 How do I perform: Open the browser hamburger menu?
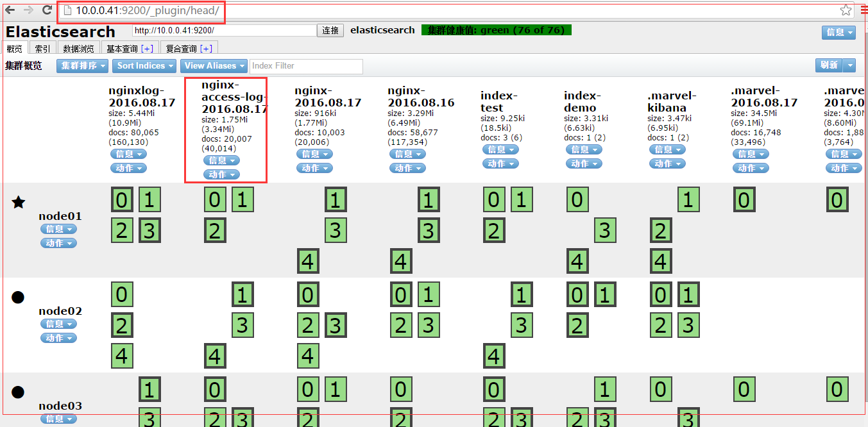(864, 10)
